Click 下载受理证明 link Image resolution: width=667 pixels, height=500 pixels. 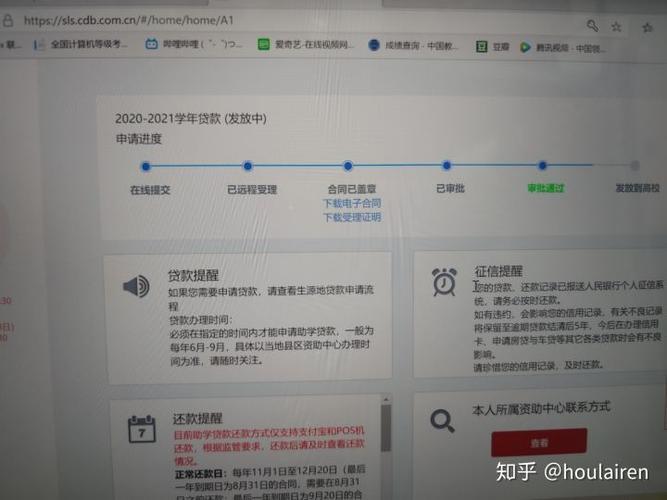click(352, 217)
